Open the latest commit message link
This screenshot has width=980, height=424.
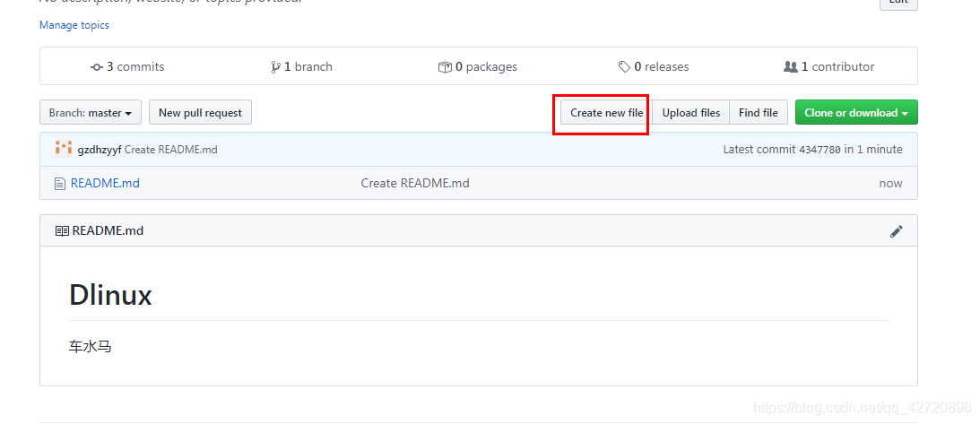point(170,150)
